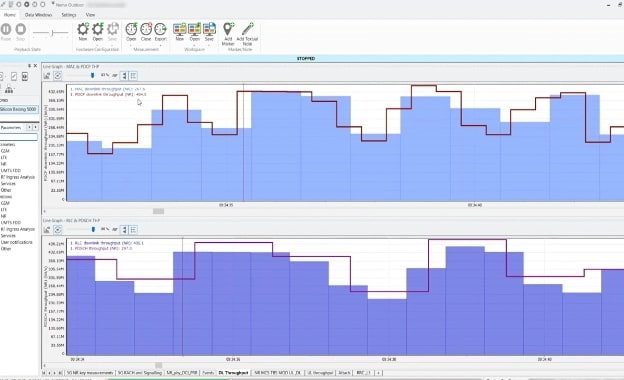The image size is (624, 380).
Task: Click the right arrow beside Parameters header
Action: point(35,127)
